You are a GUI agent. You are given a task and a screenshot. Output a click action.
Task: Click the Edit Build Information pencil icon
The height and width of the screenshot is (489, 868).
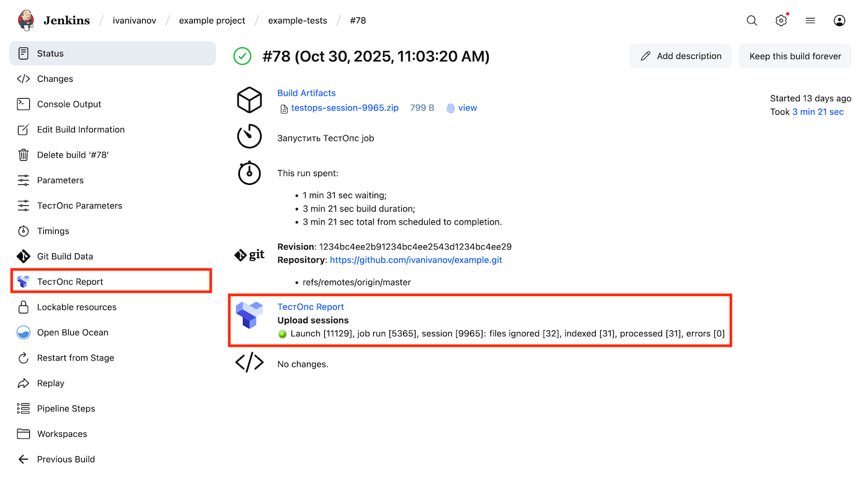(x=24, y=130)
